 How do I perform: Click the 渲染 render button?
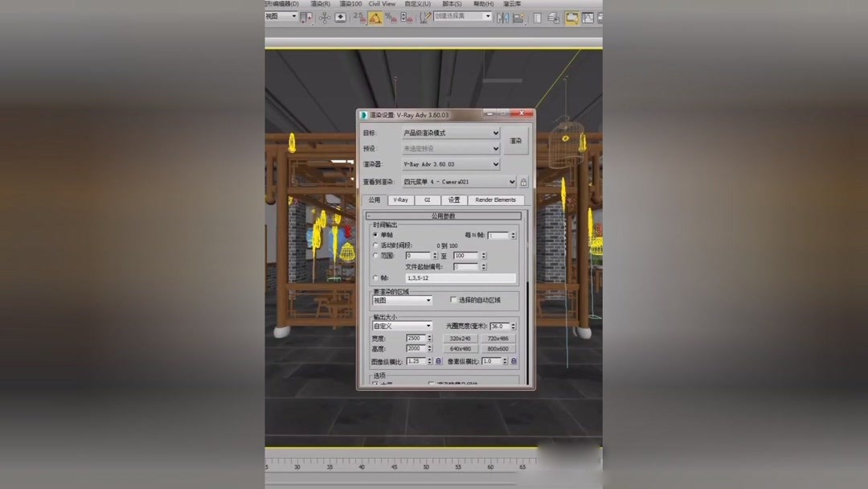(516, 141)
